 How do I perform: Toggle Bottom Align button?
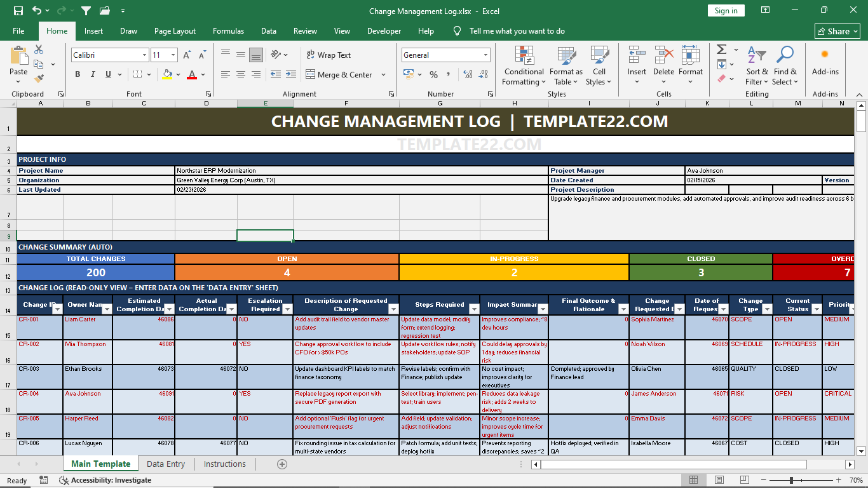tap(256, 55)
